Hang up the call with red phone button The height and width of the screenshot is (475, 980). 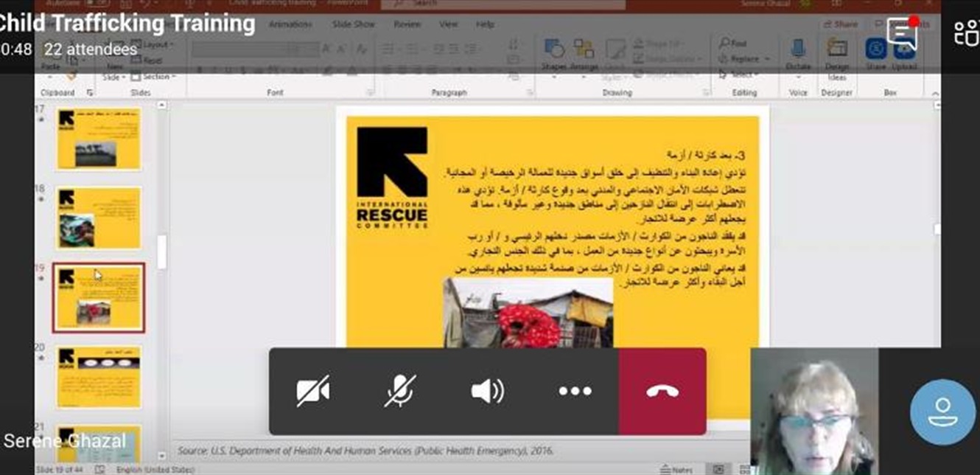click(662, 391)
